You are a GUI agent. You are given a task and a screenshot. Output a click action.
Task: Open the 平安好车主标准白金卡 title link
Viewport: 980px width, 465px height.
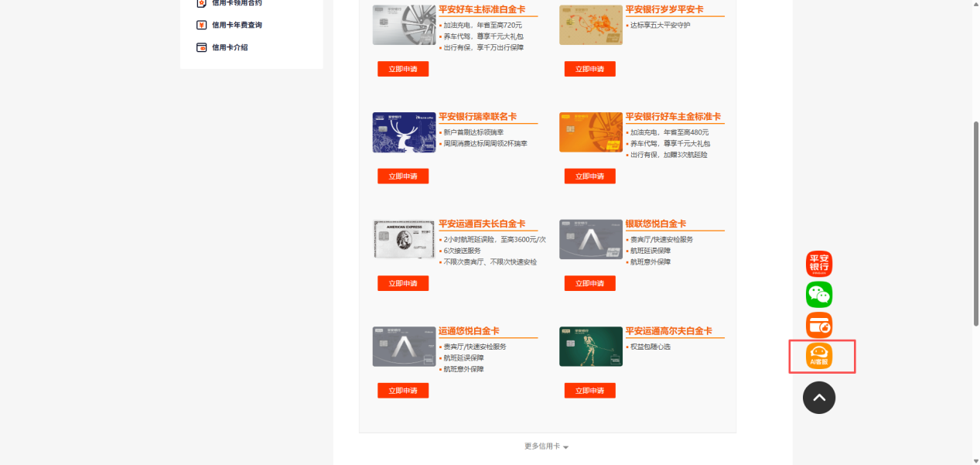click(482, 9)
